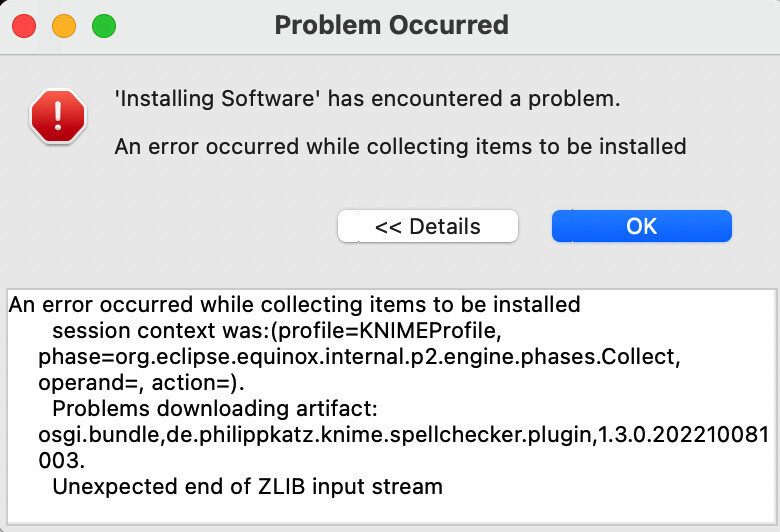780x532 pixels.
Task: Minimize the dialog with the yellow button
Action: [64, 26]
